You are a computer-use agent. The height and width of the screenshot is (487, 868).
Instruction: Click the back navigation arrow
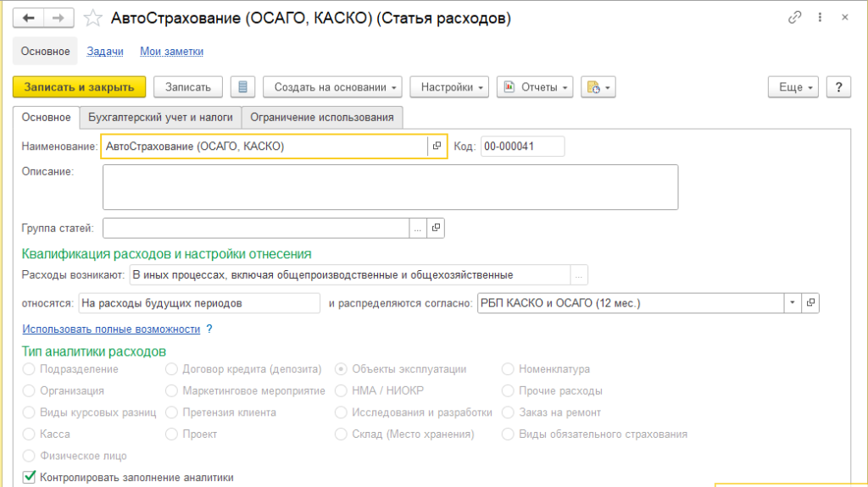click(29, 18)
